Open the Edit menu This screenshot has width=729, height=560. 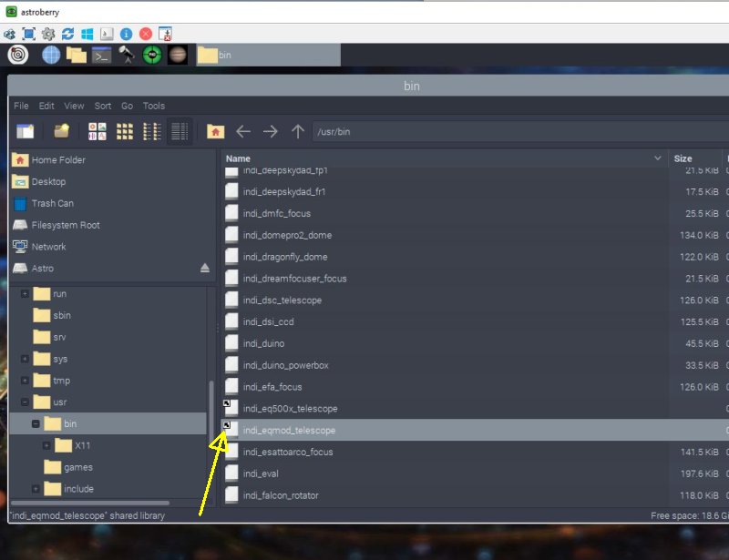[x=46, y=106]
